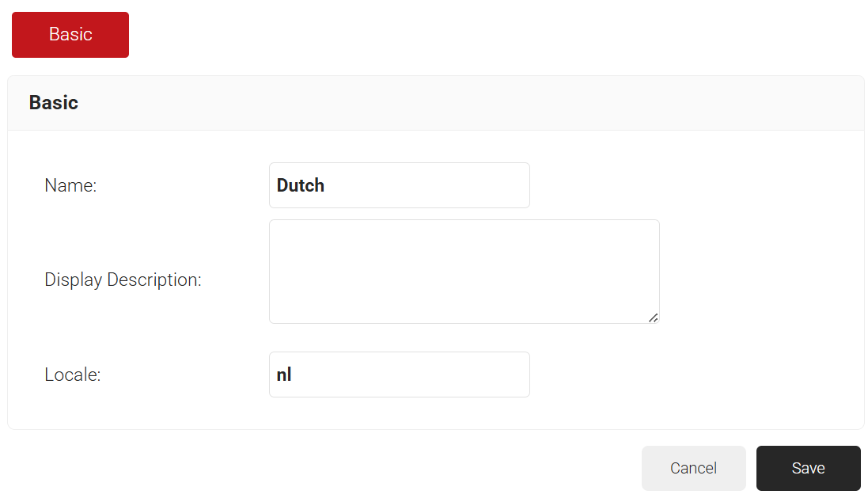The image size is (868, 502).
Task: Save the language settings
Action: tap(808, 468)
